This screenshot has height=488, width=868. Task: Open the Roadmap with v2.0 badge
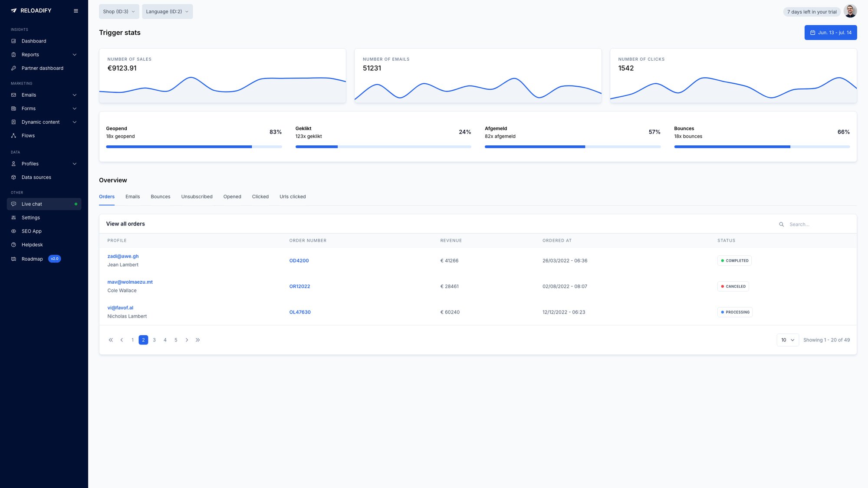32,259
